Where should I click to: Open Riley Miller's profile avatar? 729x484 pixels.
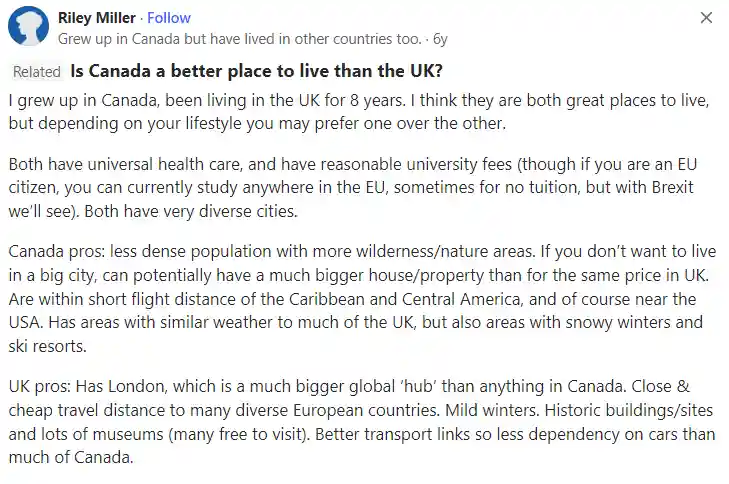click(x=28, y=26)
